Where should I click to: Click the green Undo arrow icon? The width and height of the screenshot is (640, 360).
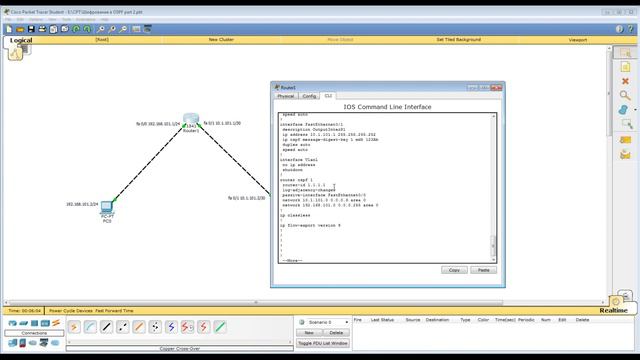76,29
